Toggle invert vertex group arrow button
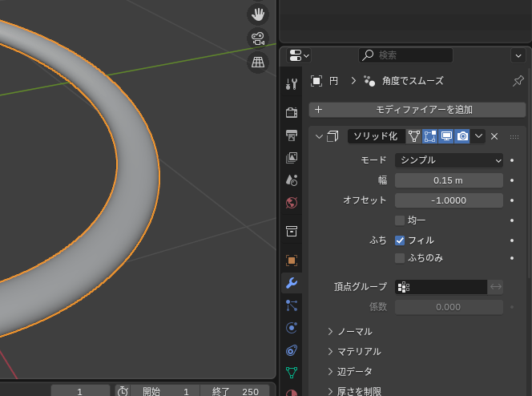The width and height of the screenshot is (532, 396). [496, 287]
